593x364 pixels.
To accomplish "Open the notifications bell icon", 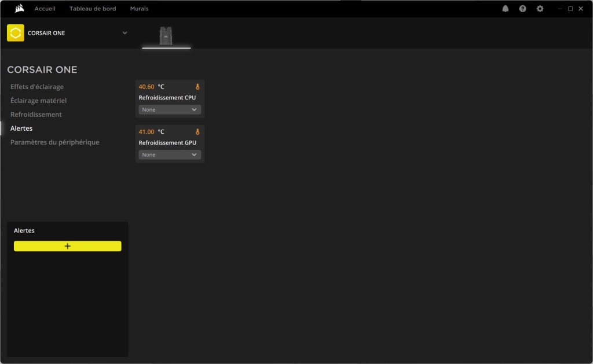I will 506,9.
